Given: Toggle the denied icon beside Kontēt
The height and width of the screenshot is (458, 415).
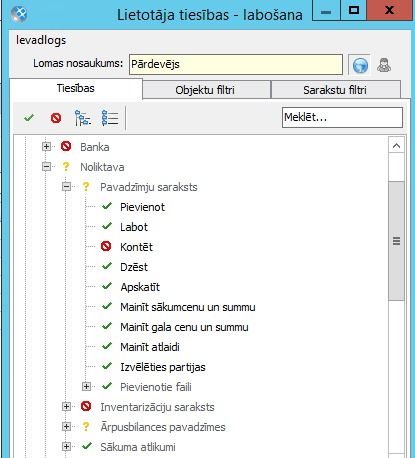Looking at the screenshot, I should pyautogui.click(x=106, y=246).
